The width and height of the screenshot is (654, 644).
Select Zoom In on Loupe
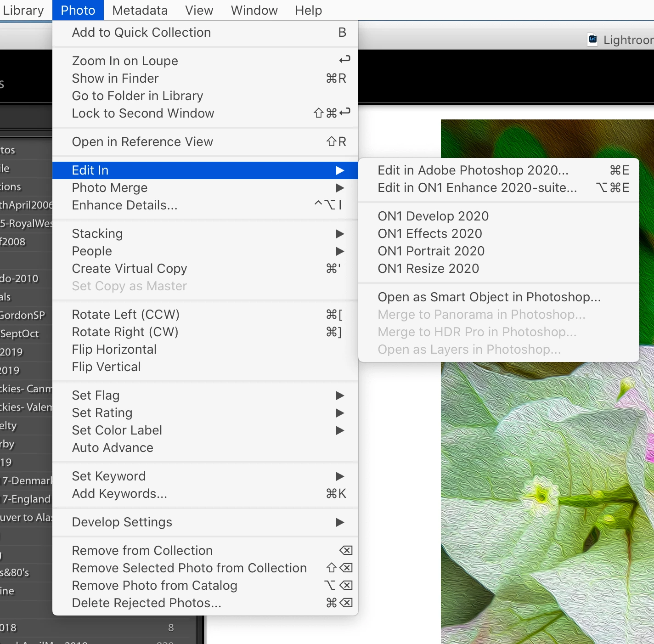tap(205, 61)
